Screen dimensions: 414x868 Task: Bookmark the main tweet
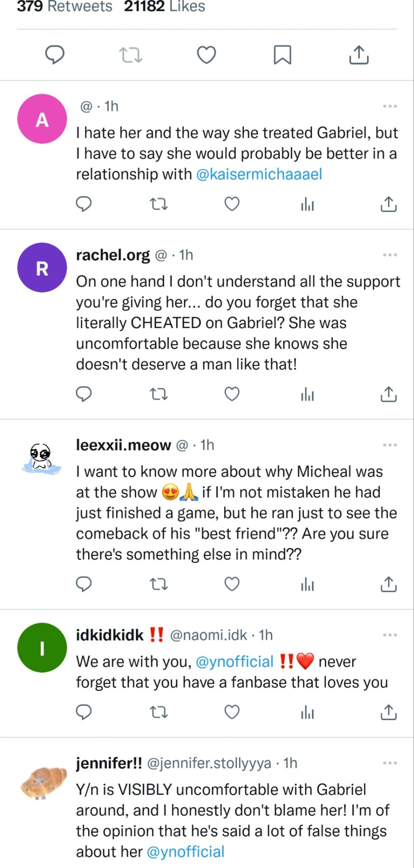pos(282,55)
